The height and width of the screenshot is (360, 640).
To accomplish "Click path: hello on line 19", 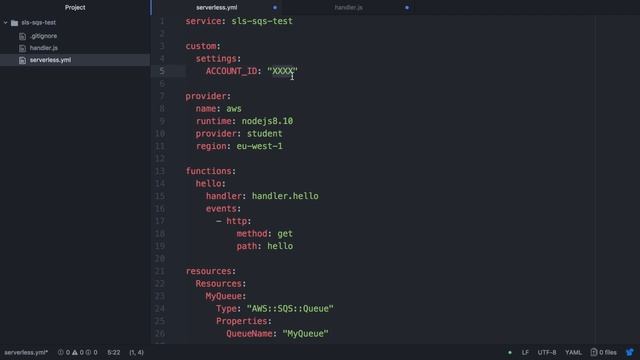I will [x=264, y=246].
